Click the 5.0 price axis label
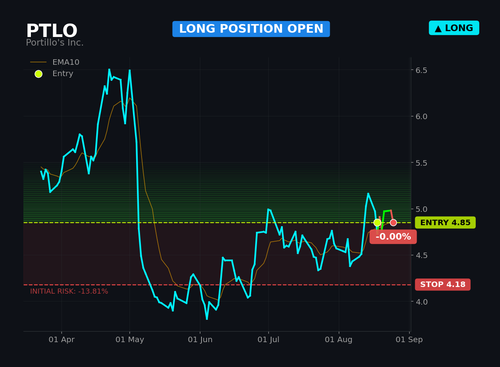The height and width of the screenshot is (367, 500). [421, 209]
